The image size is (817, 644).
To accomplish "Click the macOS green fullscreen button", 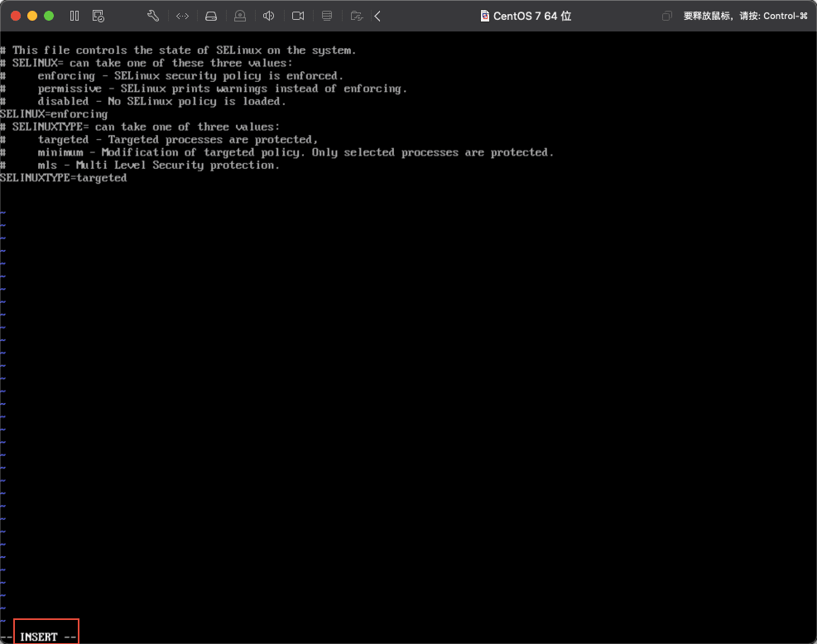I will (49, 16).
